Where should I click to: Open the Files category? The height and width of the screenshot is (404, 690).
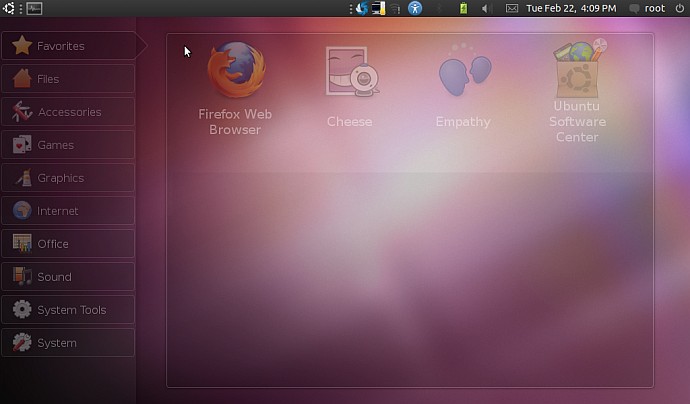coord(69,79)
